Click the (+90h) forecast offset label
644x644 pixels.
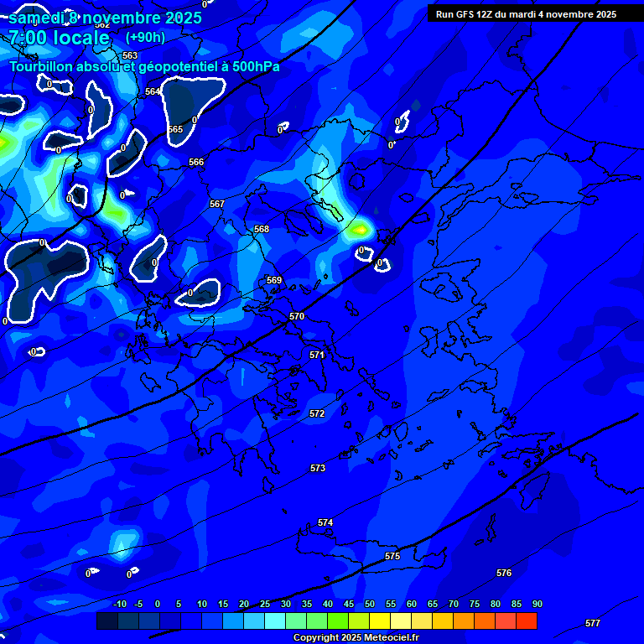click(145, 38)
